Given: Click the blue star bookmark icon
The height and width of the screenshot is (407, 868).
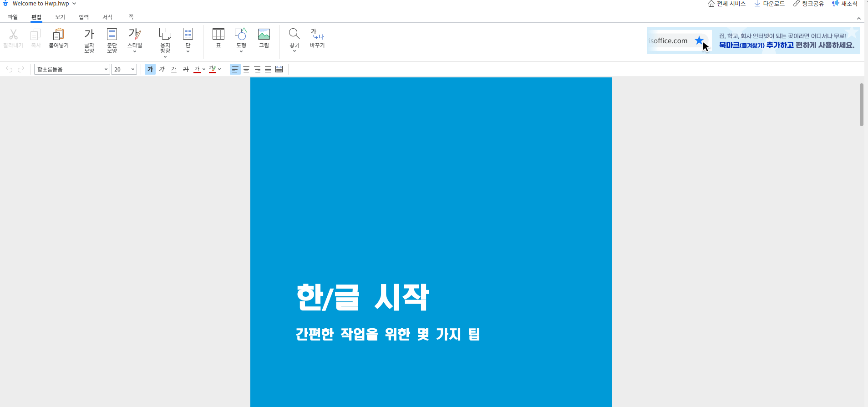Looking at the screenshot, I should [699, 41].
